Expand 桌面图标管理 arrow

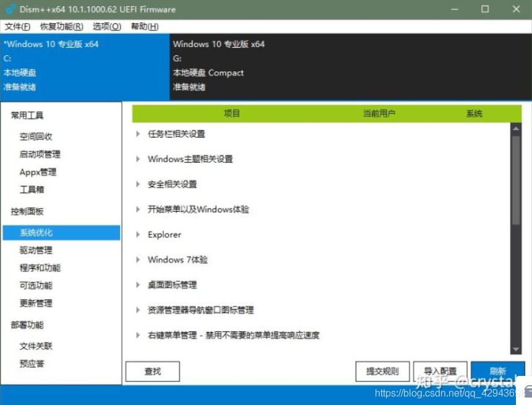138,285
